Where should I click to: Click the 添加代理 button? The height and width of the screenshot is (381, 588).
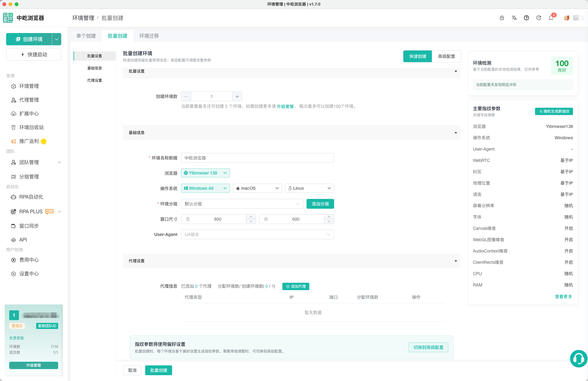click(x=296, y=286)
